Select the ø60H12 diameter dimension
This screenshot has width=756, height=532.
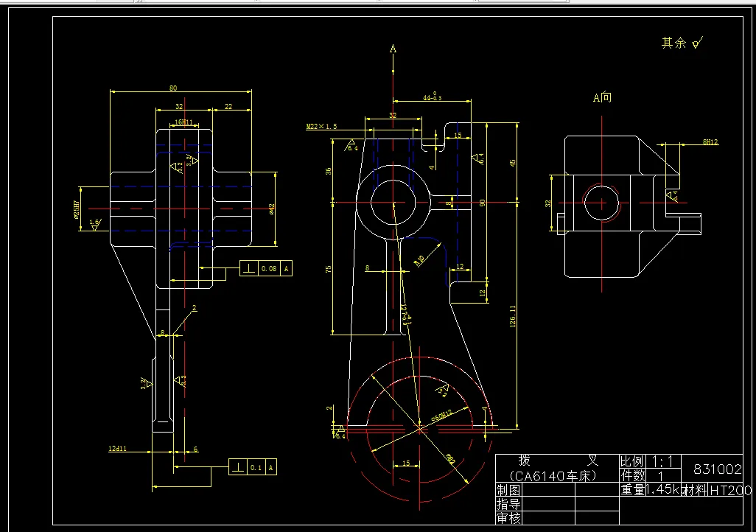[x=441, y=416]
